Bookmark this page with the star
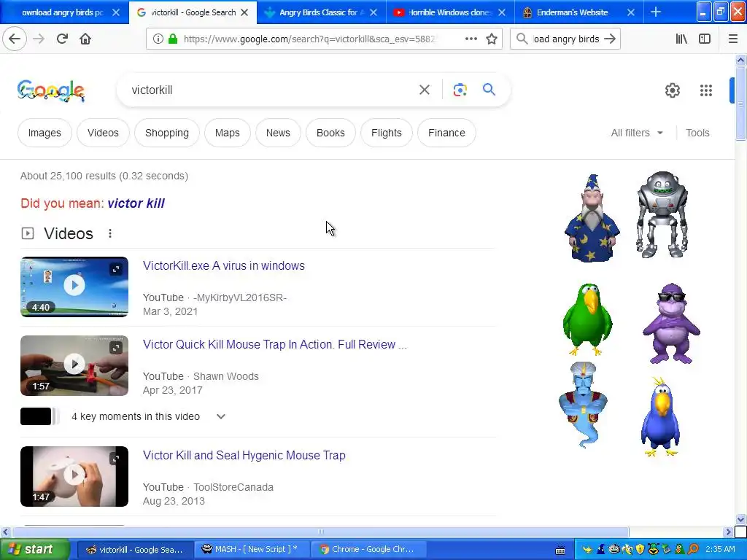 tap(492, 39)
